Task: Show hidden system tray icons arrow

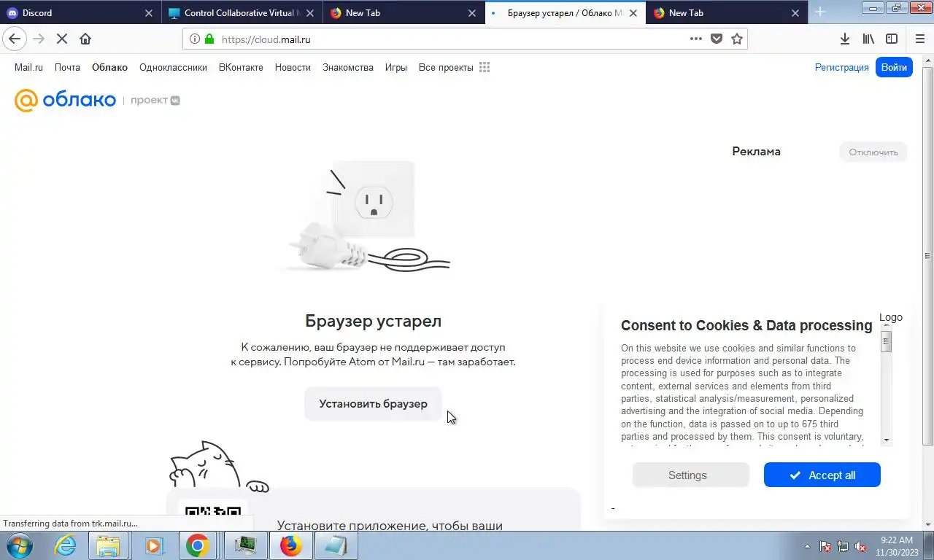Action: click(807, 546)
